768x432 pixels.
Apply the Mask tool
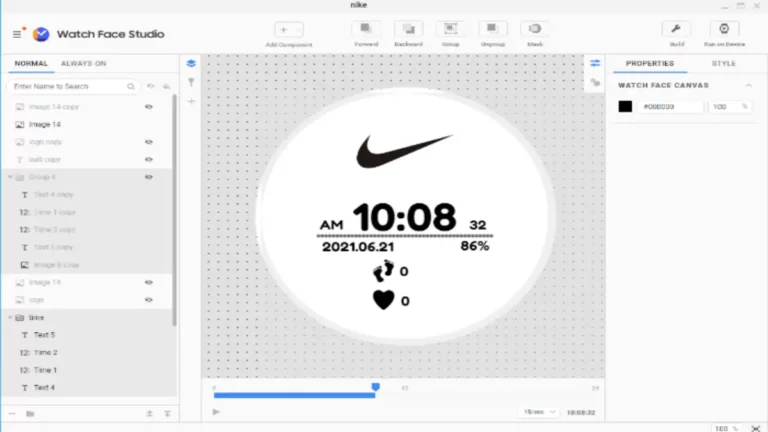pyautogui.click(x=535, y=29)
